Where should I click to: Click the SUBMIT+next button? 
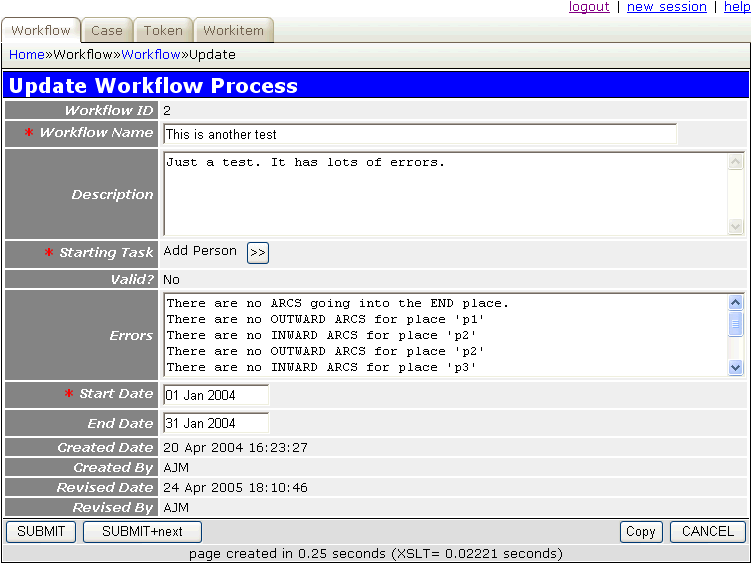click(142, 531)
